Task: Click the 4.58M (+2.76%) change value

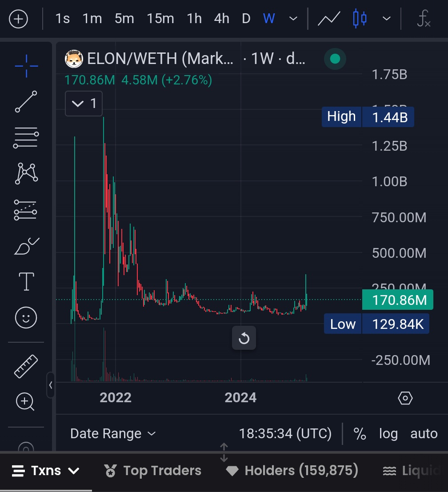Action: 167,80
